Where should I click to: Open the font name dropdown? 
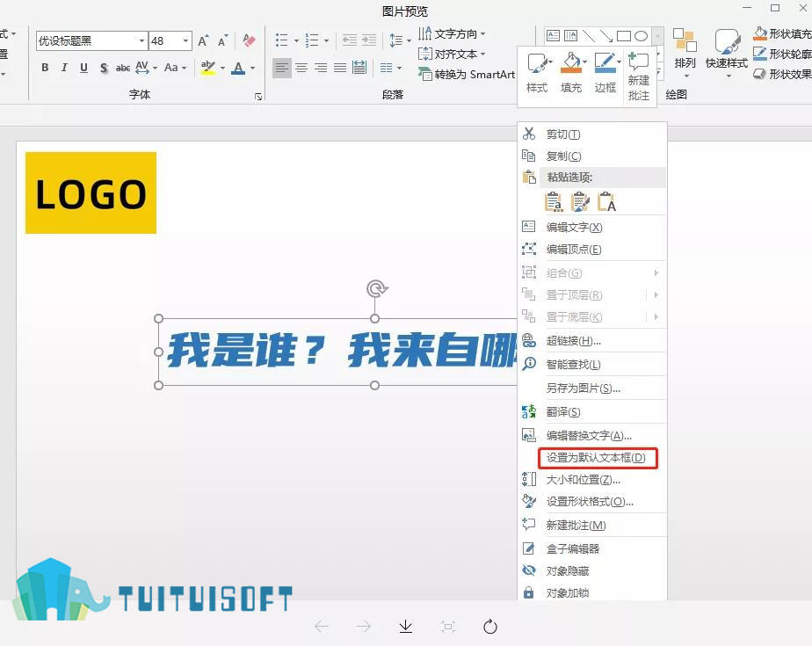[141, 41]
